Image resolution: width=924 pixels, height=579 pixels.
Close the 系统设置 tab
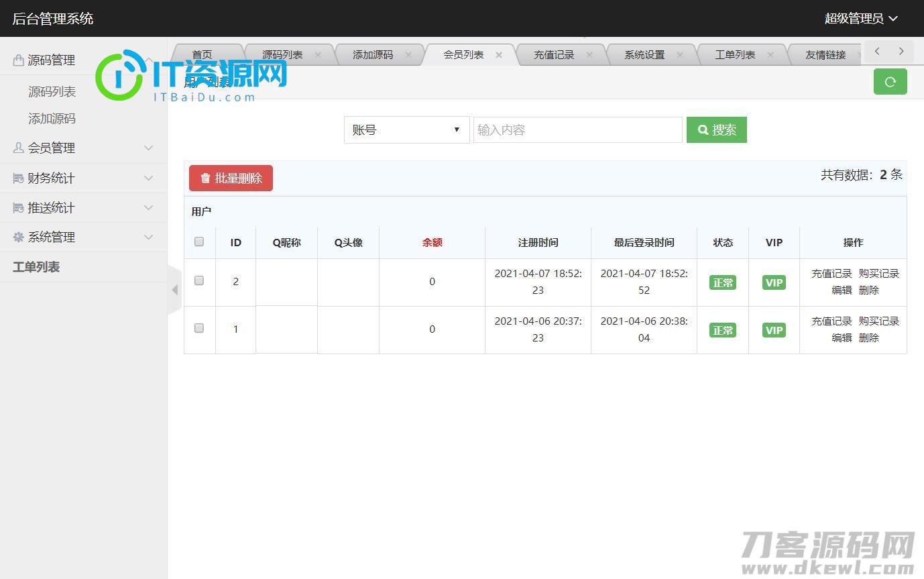(680, 55)
